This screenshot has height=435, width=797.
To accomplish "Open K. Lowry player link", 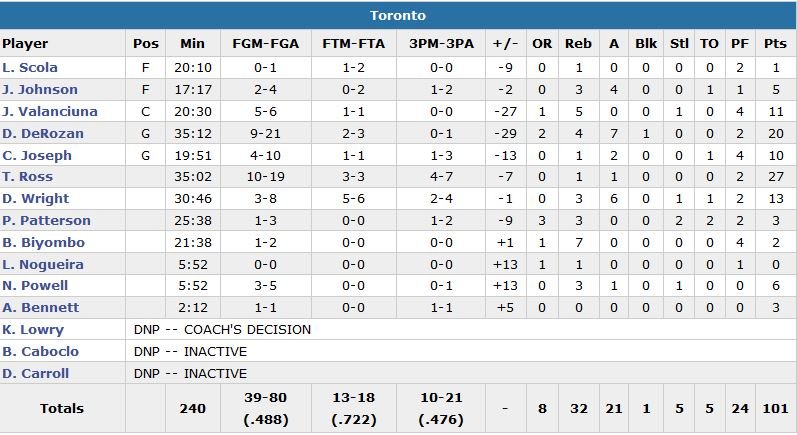I will [x=33, y=330].
